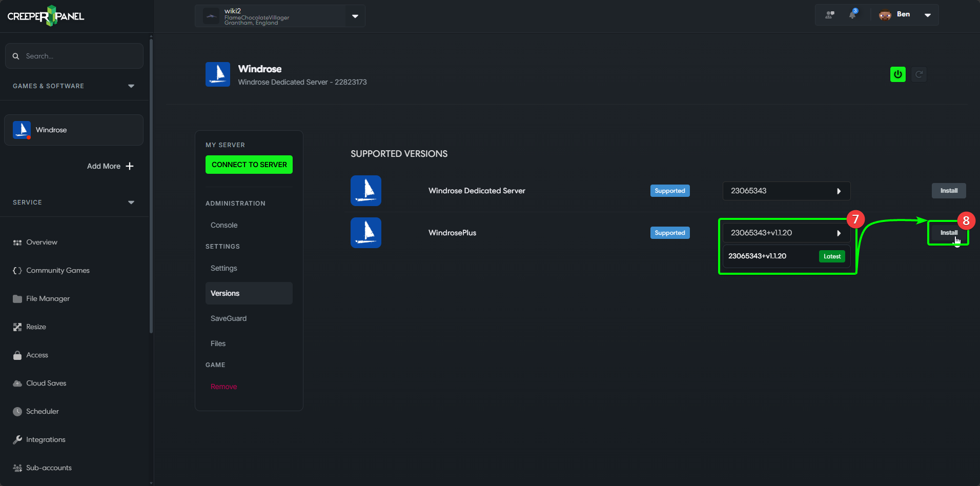Screen dimensions: 980x486
Task: Click the search magnifier icon
Action: pos(16,56)
